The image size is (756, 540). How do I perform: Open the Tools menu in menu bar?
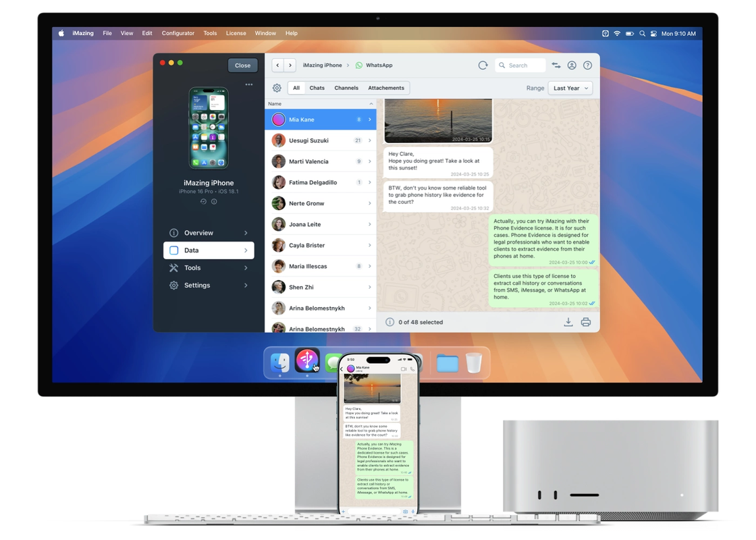pyautogui.click(x=210, y=33)
